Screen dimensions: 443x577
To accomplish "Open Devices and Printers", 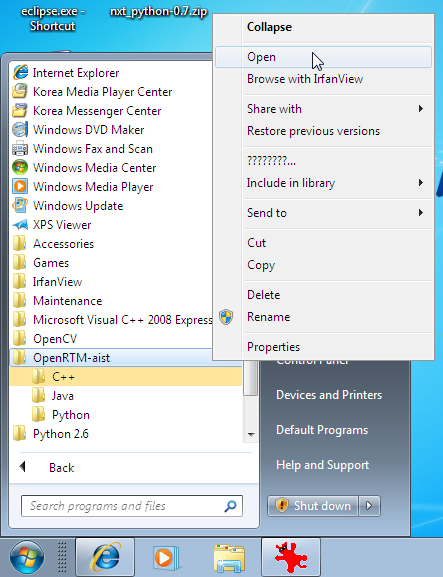I will tap(329, 395).
